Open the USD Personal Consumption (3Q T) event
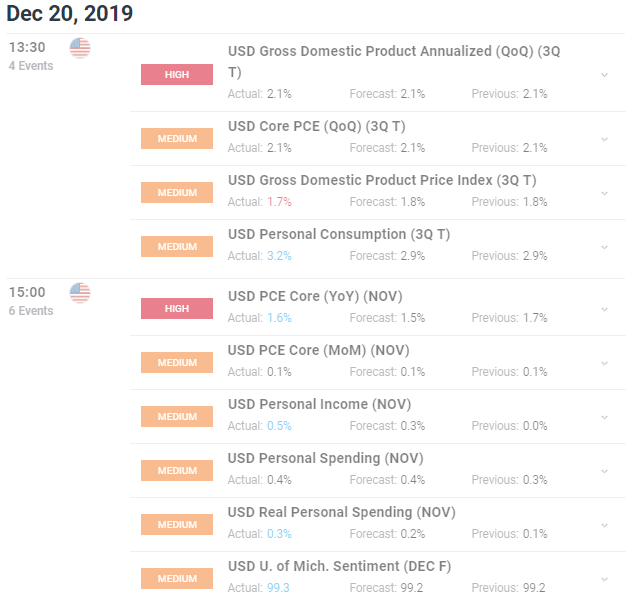This screenshot has height=608, width=636. (339, 234)
